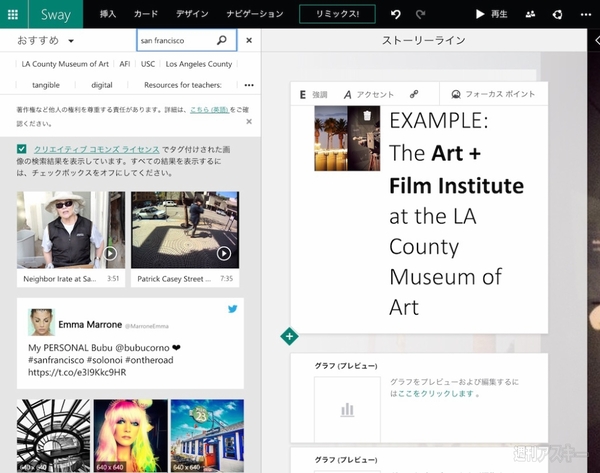Select the Emma Marrone tweet card

pos(130,343)
